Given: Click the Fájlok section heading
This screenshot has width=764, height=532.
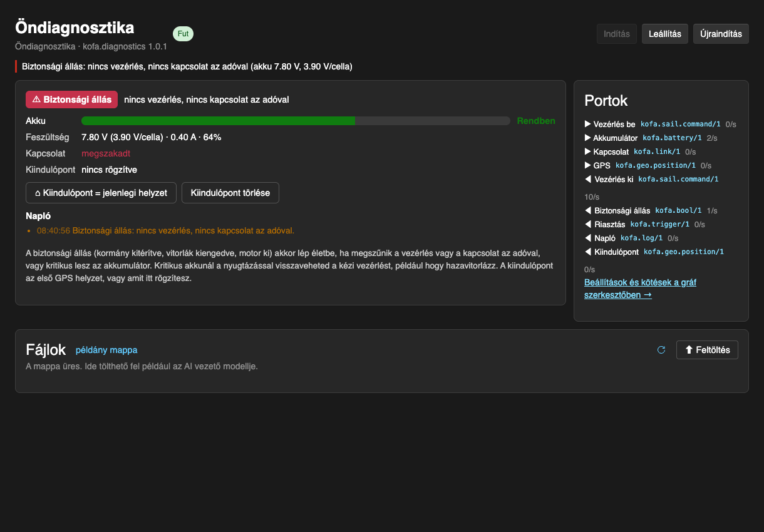Looking at the screenshot, I should 46,350.
